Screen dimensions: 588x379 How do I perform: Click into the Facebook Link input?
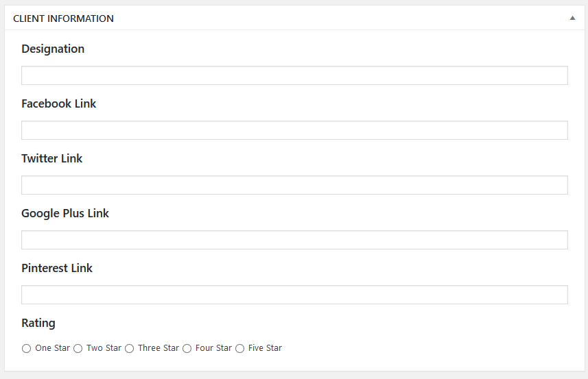(x=294, y=130)
